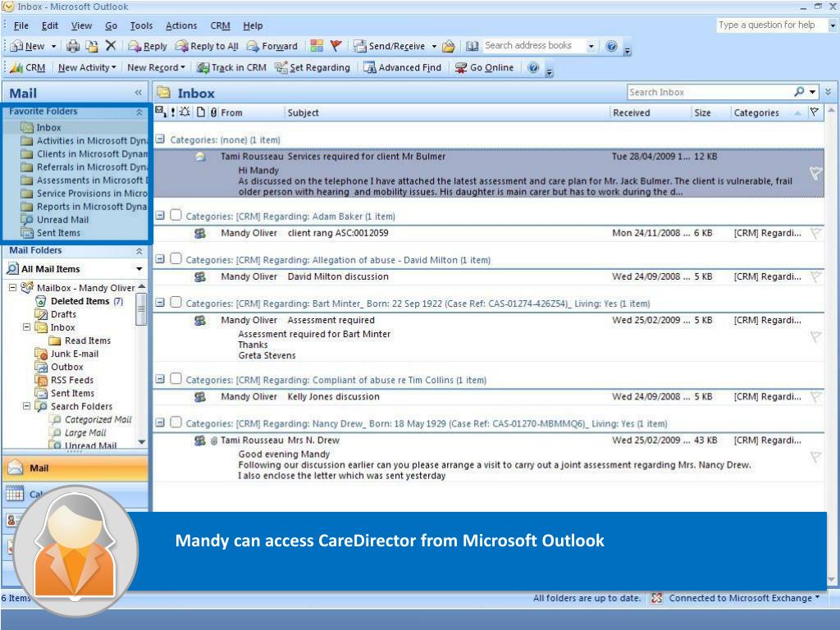This screenshot has height=630, width=840.
Task: Tick checkbox for Adam Baker category group
Action: point(176,215)
